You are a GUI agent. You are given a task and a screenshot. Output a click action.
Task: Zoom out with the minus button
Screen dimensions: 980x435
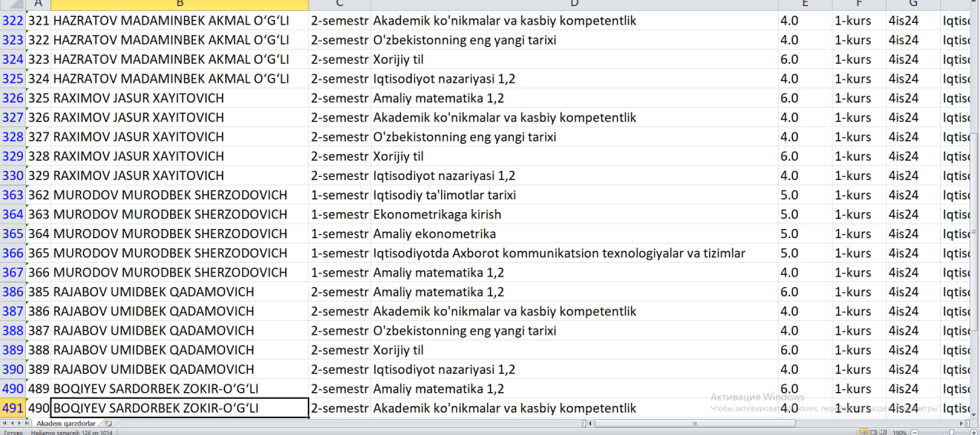pyautogui.click(x=914, y=432)
